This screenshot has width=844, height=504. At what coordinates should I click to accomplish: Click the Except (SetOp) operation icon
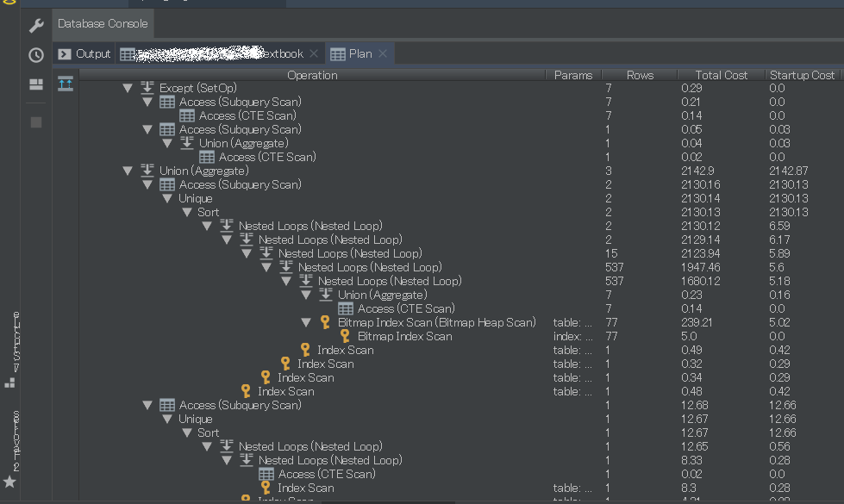pos(147,88)
